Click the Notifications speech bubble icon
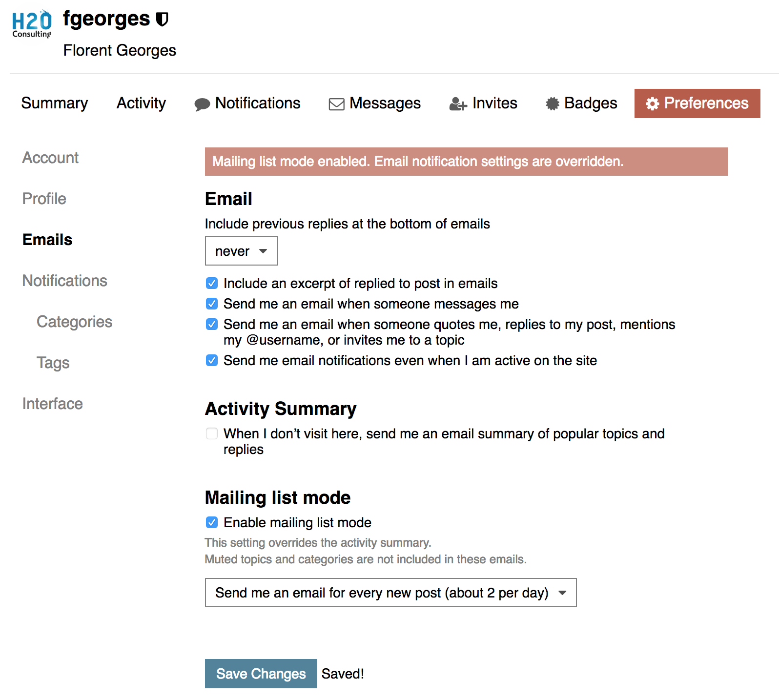Screen dimensions: 779x700 point(202,104)
